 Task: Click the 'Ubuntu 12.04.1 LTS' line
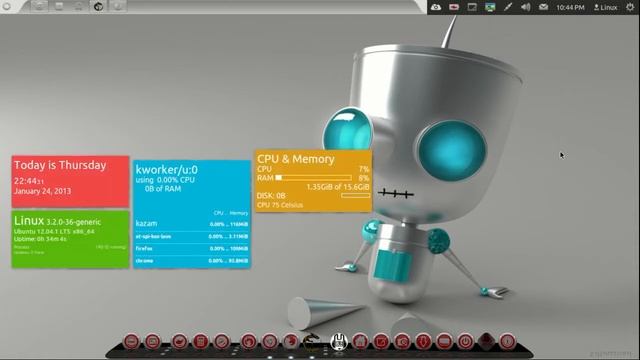[x=54, y=231]
